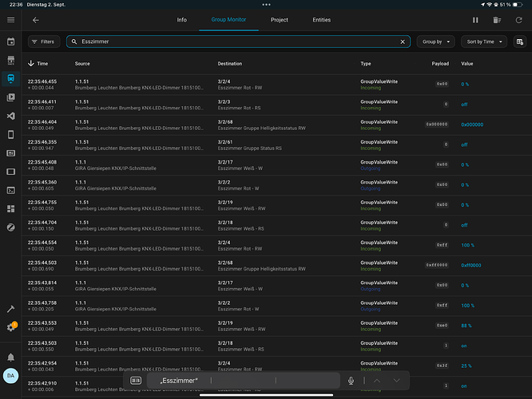Viewport: 532px width, 399px height.
Task: Select the telegram row at 22:35:45,360
Action: coord(276,185)
